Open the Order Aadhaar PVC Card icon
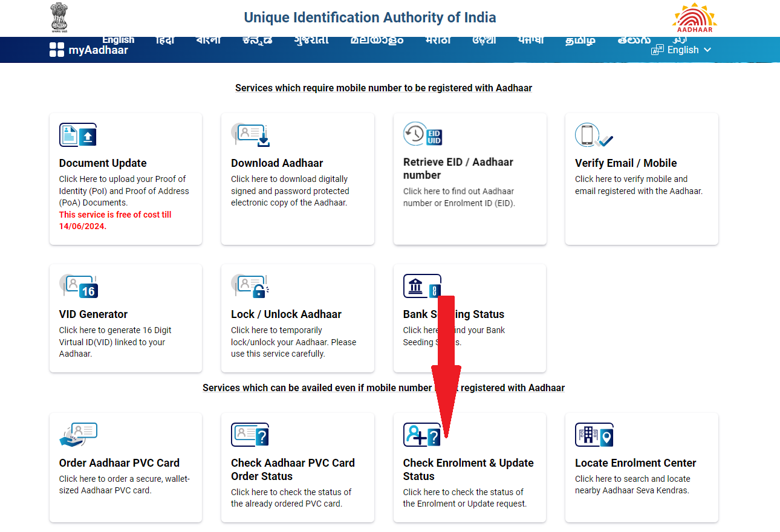 77,434
